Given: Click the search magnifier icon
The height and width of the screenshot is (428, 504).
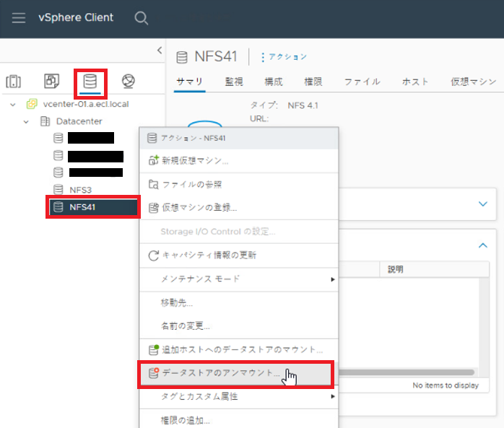Looking at the screenshot, I should (x=142, y=18).
